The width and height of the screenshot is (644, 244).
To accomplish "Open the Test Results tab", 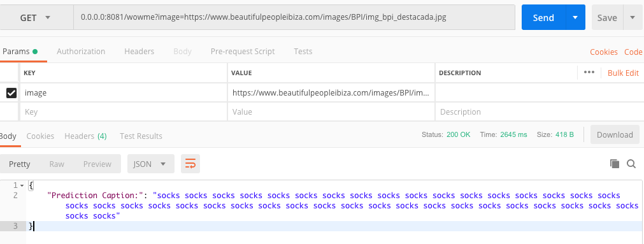I will (141, 136).
